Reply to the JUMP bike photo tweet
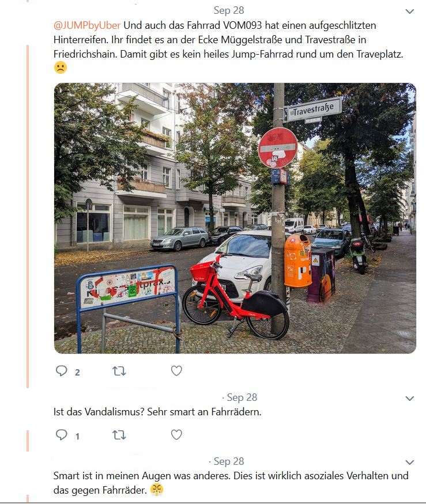This screenshot has height=504, width=426. click(62, 370)
